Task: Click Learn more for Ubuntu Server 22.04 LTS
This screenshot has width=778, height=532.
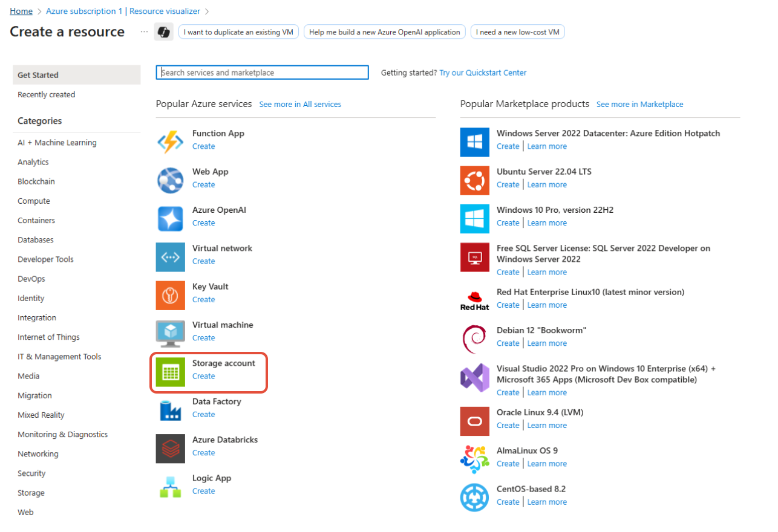Action: point(547,184)
